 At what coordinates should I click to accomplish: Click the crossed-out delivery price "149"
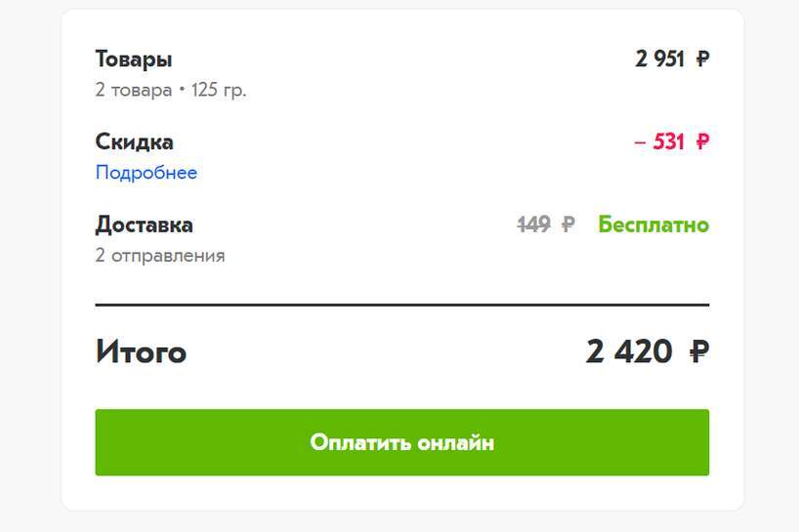point(533,225)
